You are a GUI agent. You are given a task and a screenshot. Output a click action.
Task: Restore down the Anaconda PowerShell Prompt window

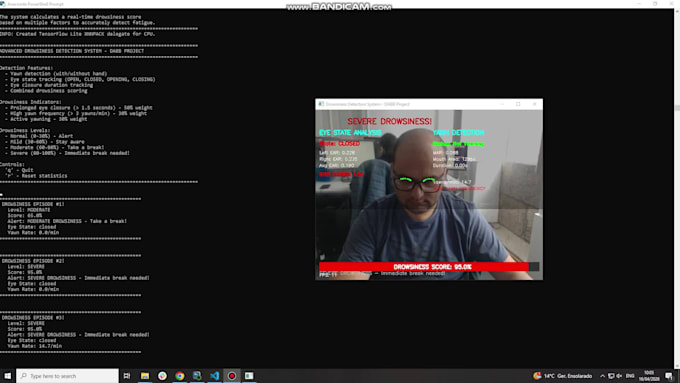click(655, 4)
